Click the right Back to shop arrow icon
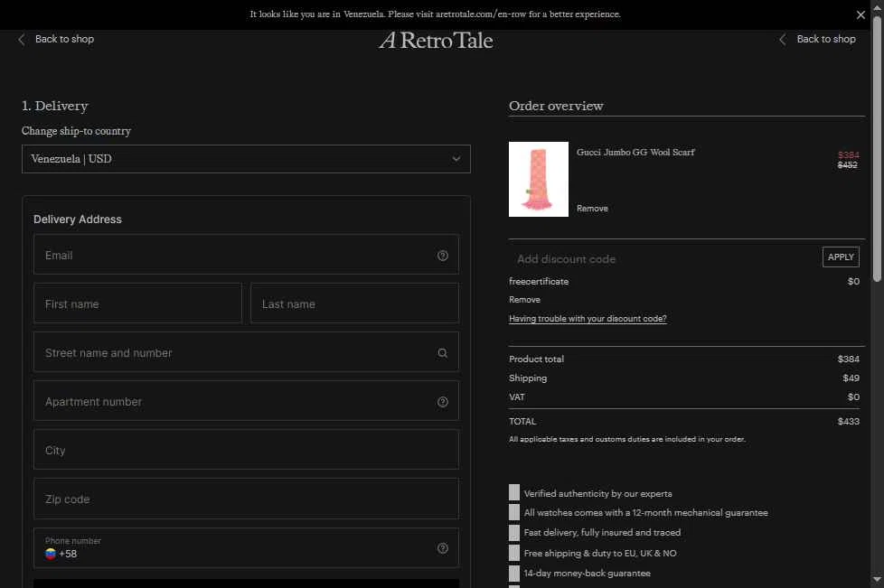This screenshot has width=884, height=588. 783,40
